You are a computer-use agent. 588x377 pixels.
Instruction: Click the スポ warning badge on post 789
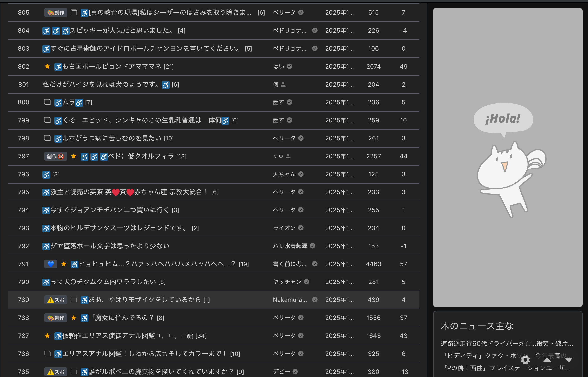[x=56, y=300]
